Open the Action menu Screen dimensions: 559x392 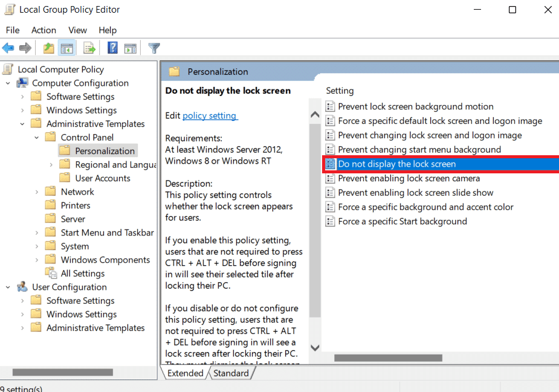[x=44, y=30]
